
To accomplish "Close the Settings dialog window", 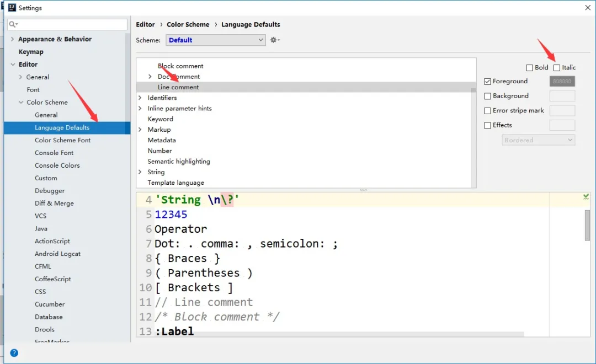I will (587, 8).
